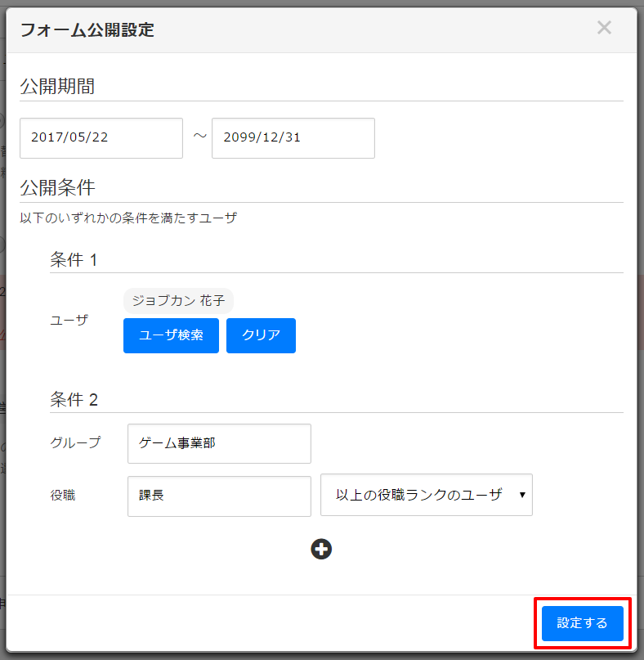Open the 以上の役職ランクのユーザ dropdown
The image size is (644, 660).
pos(426,495)
